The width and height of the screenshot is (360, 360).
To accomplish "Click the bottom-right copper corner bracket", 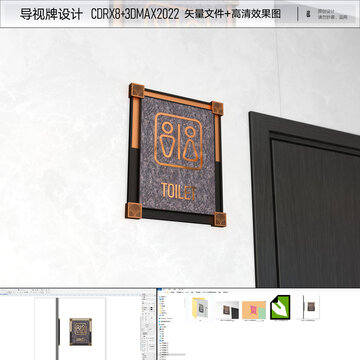I will coord(219,219).
